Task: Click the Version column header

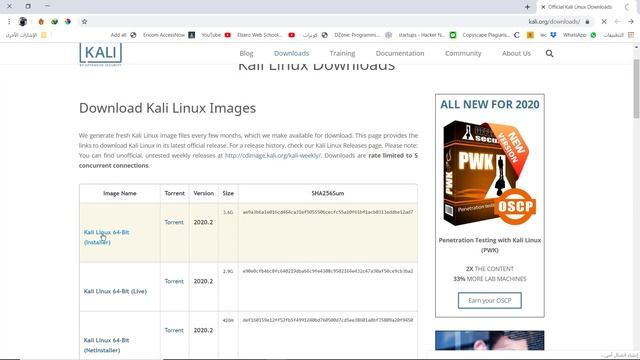Action: 203,193
